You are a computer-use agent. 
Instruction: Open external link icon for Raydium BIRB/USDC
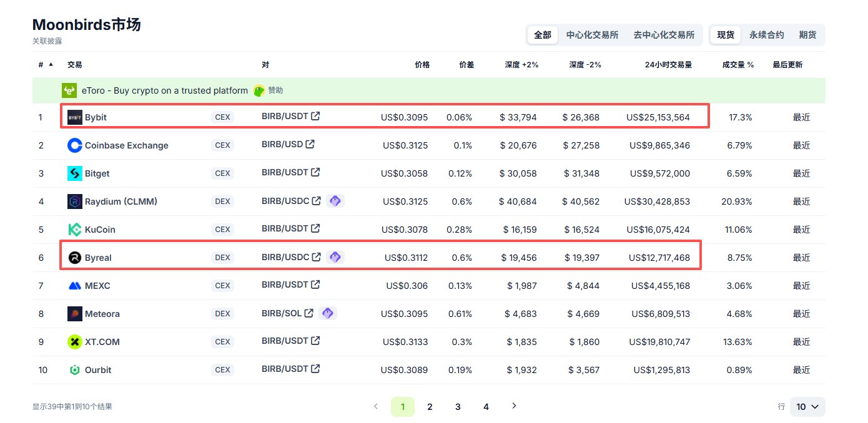(317, 201)
